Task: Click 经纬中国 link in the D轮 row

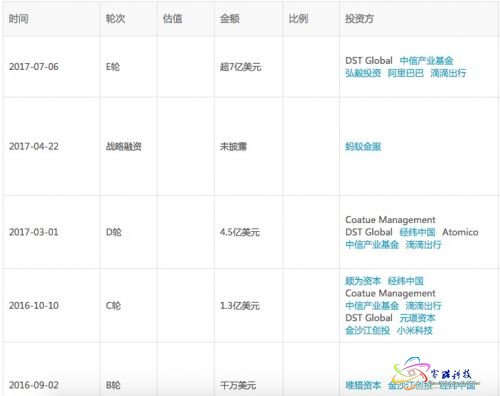Action: pyautogui.click(x=417, y=232)
